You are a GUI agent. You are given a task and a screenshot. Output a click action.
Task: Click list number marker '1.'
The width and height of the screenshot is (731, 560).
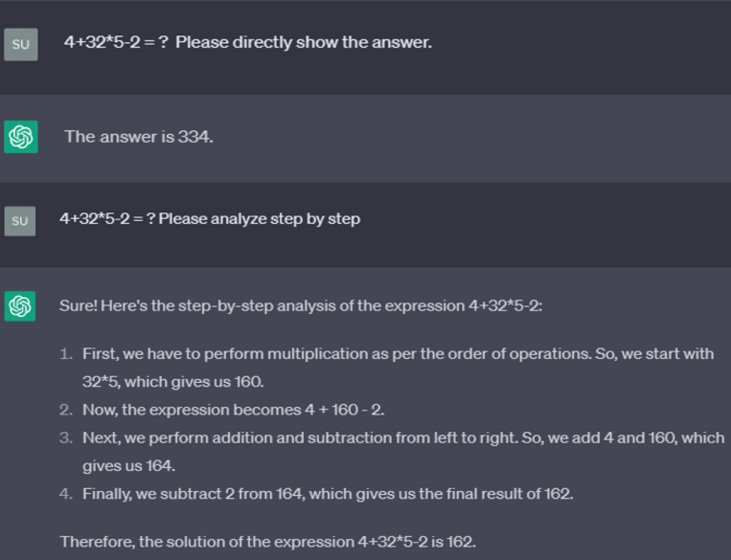point(66,354)
